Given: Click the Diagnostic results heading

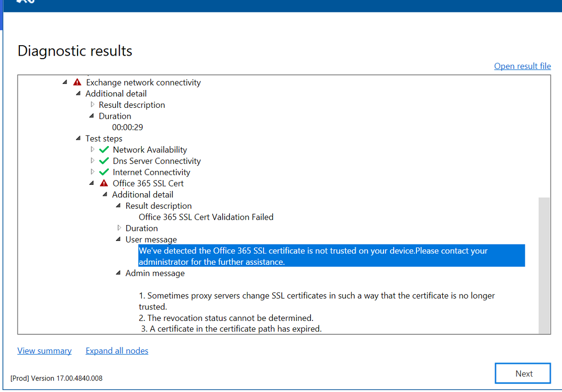Looking at the screenshot, I should (x=75, y=51).
